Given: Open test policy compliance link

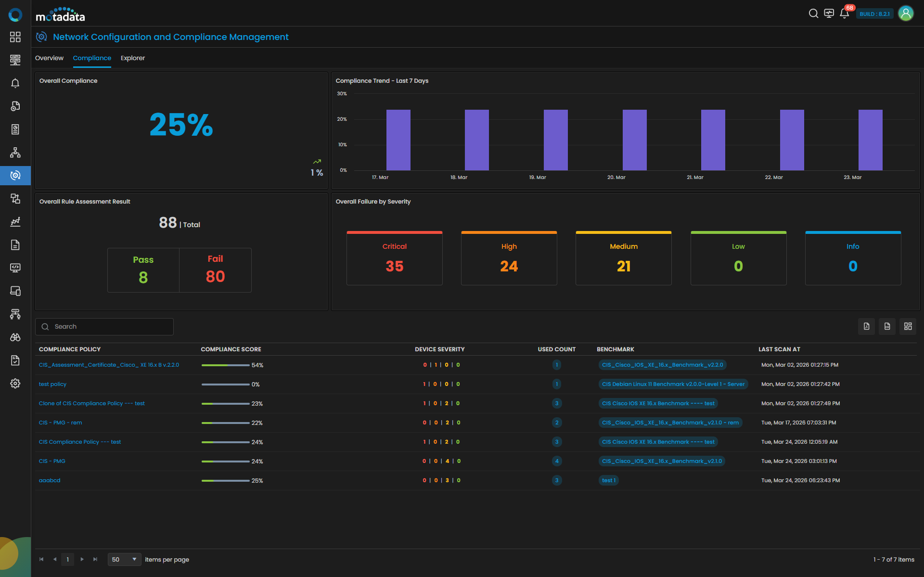Looking at the screenshot, I should click(52, 384).
